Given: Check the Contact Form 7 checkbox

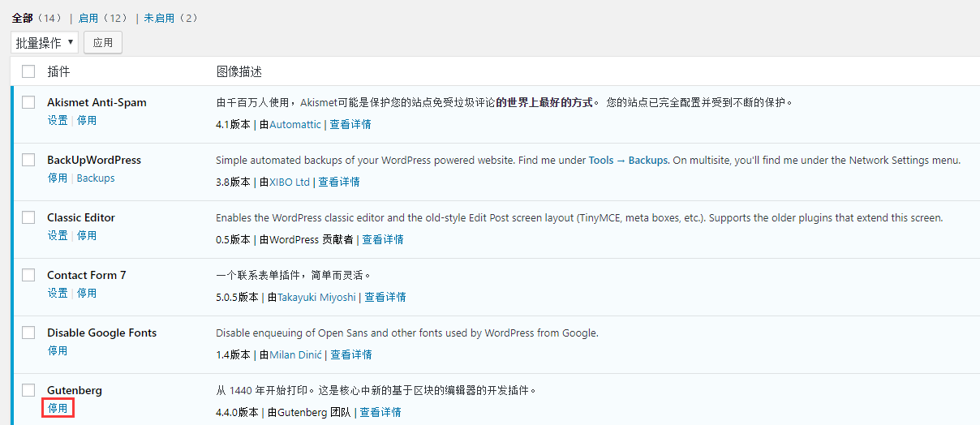Looking at the screenshot, I should click(x=28, y=275).
